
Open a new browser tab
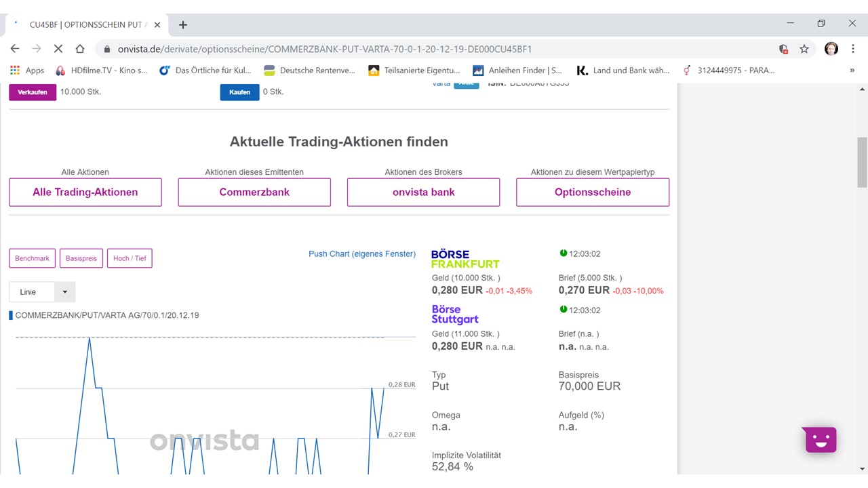tap(182, 24)
